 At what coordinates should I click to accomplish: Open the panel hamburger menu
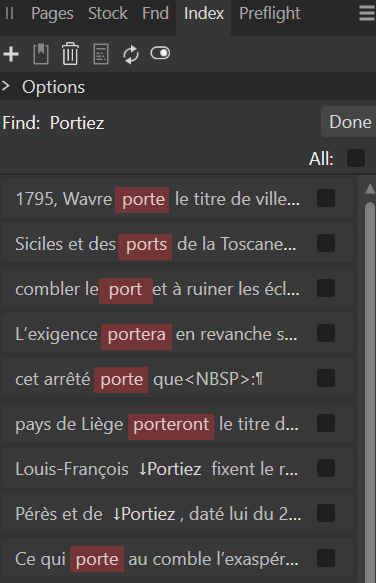point(367,14)
